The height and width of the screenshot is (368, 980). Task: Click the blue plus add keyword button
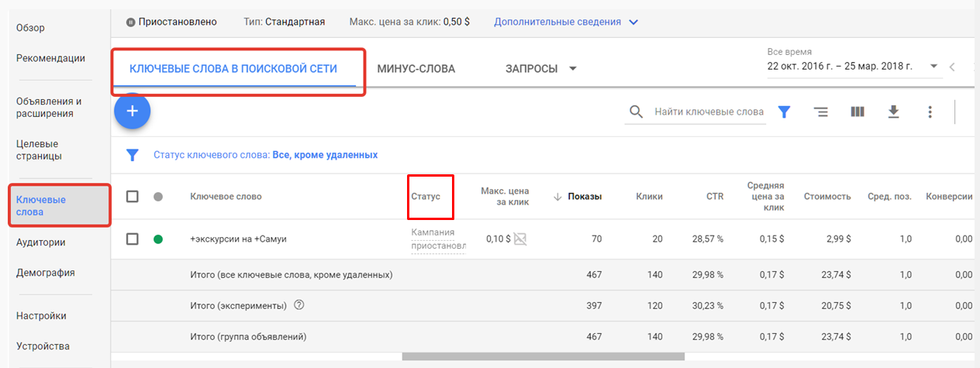tap(132, 111)
